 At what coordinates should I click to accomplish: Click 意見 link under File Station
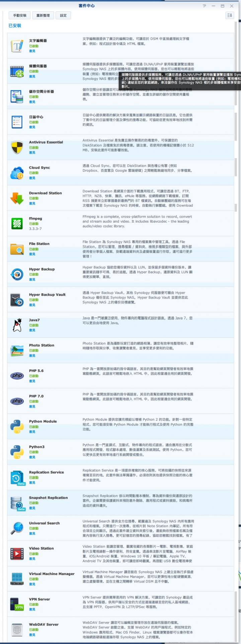tap(32, 254)
